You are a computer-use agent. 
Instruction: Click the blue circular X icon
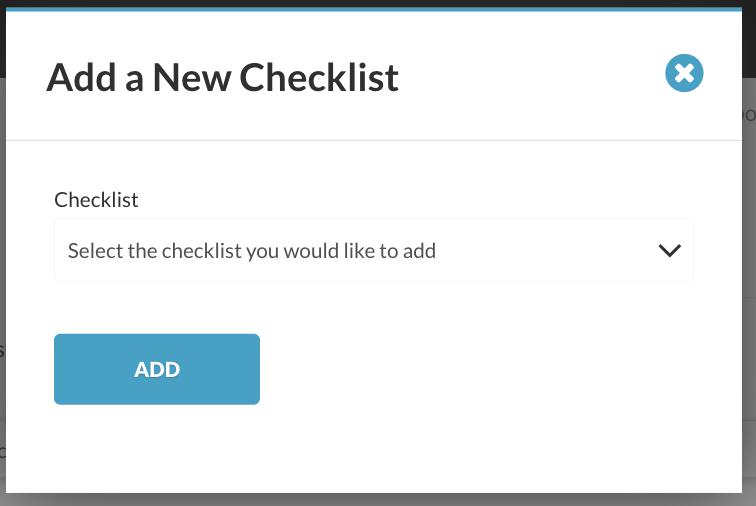[x=684, y=73]
